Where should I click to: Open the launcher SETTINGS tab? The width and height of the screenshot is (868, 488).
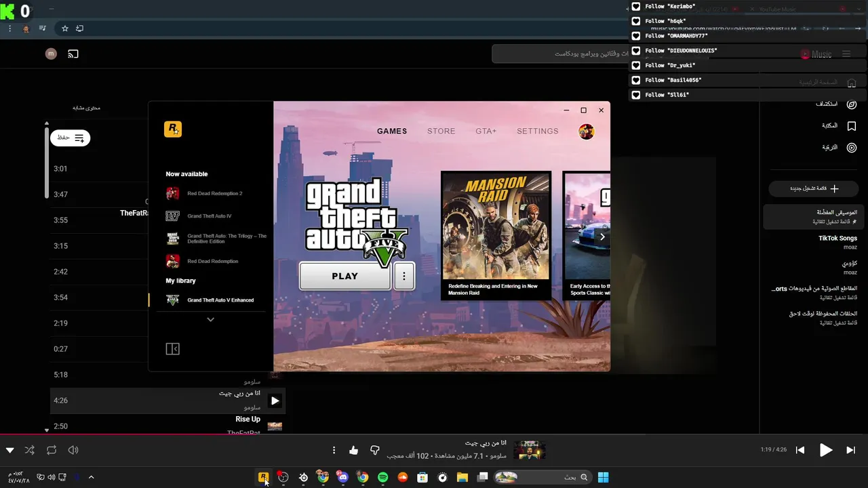tap(538, 131)
